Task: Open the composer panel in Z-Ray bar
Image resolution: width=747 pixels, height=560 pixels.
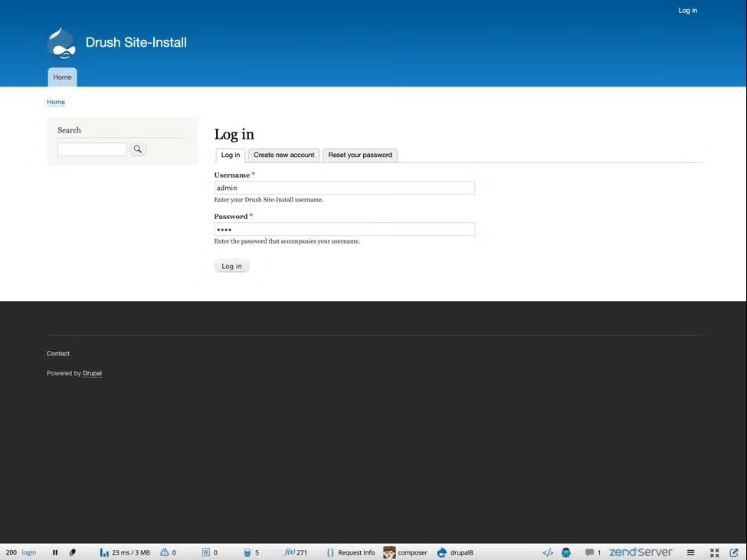Action: click(x=405, y=552)
